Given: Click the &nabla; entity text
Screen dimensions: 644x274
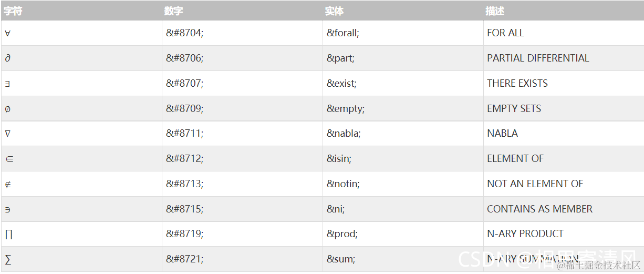Looking at the screenshot, I should pos(344,134).
